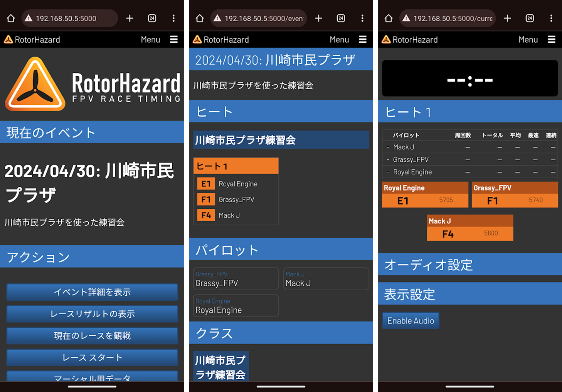Click レース スタート button
562x392 pixels.
pos(92,357)
